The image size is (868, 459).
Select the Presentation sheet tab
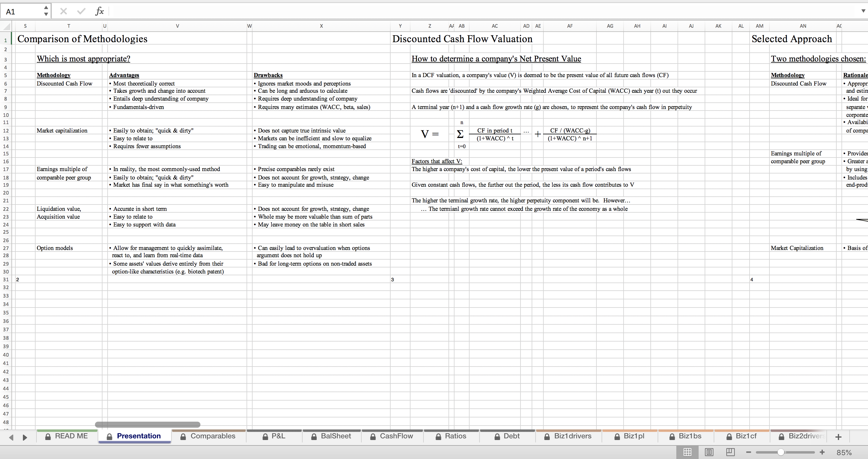[134, 436]
